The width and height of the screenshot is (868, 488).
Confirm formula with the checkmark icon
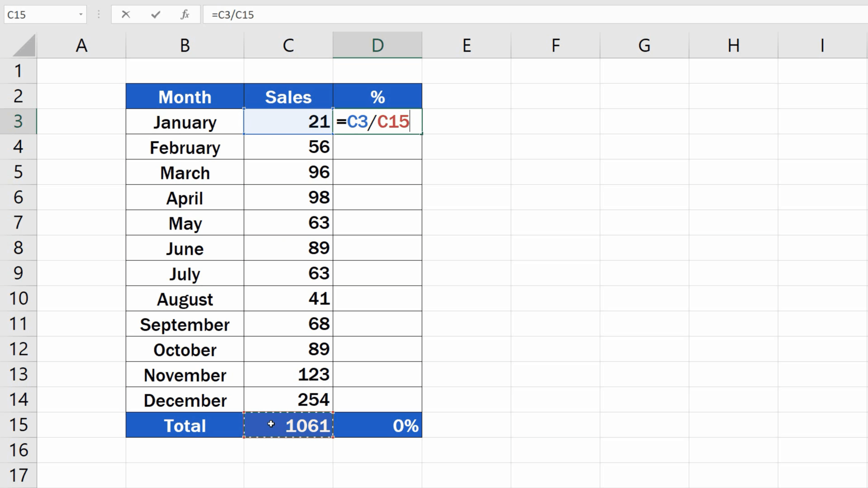click(x=156, y=14)
